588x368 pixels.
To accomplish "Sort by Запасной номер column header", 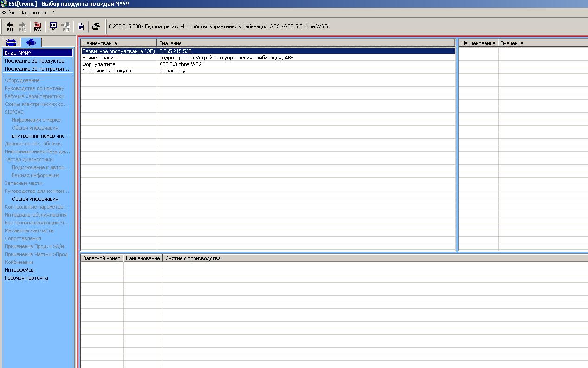I will [x=101, y=258].
